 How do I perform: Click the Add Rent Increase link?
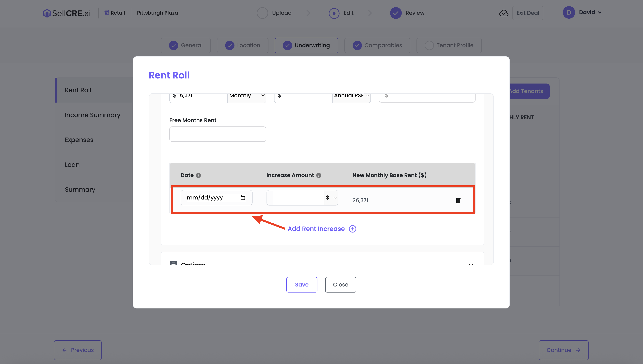pos(316,229)
